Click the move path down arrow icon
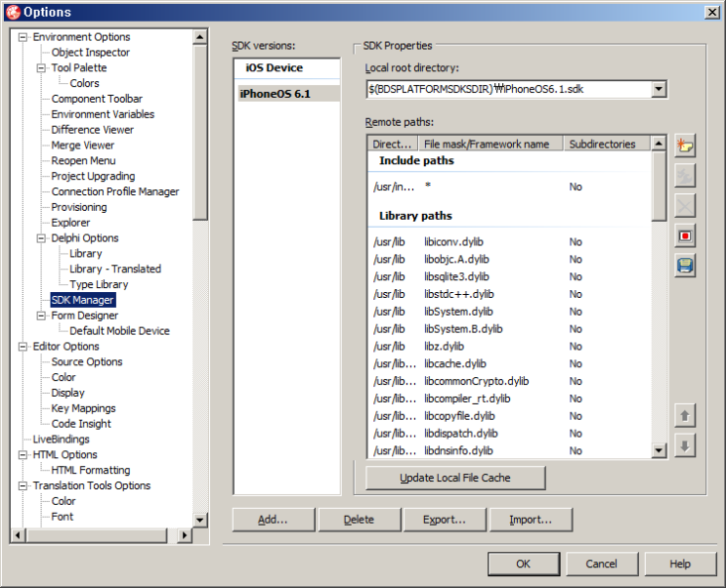The width and height of the screenshot is (726, 588). (685, 446)
